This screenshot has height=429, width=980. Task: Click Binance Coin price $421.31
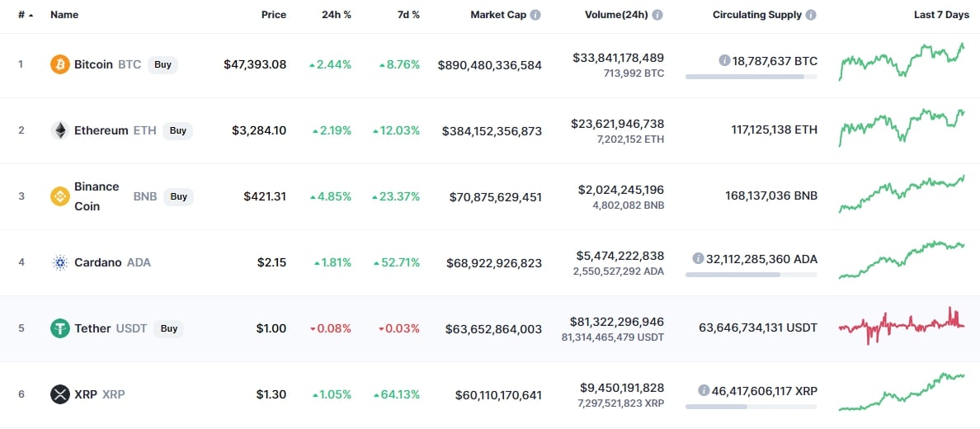265,196
